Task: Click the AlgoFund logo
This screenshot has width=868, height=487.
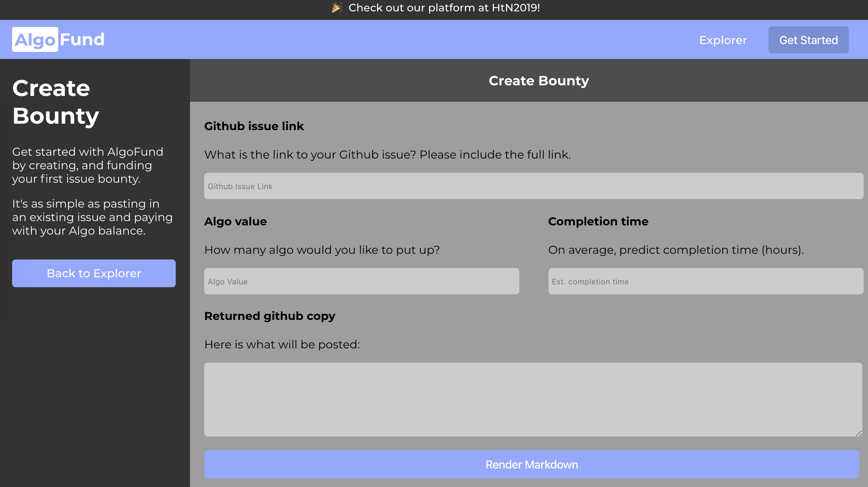Action: 59,39
